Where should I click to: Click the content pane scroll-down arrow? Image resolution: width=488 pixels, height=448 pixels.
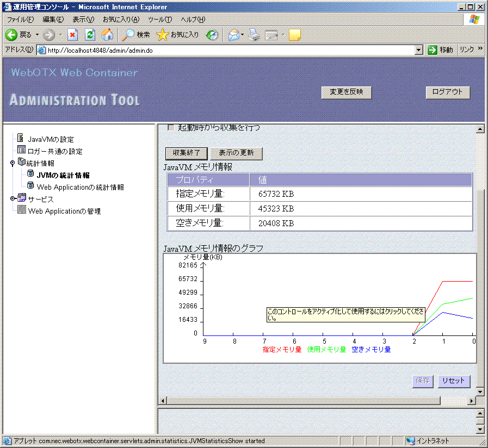point(480,391)
